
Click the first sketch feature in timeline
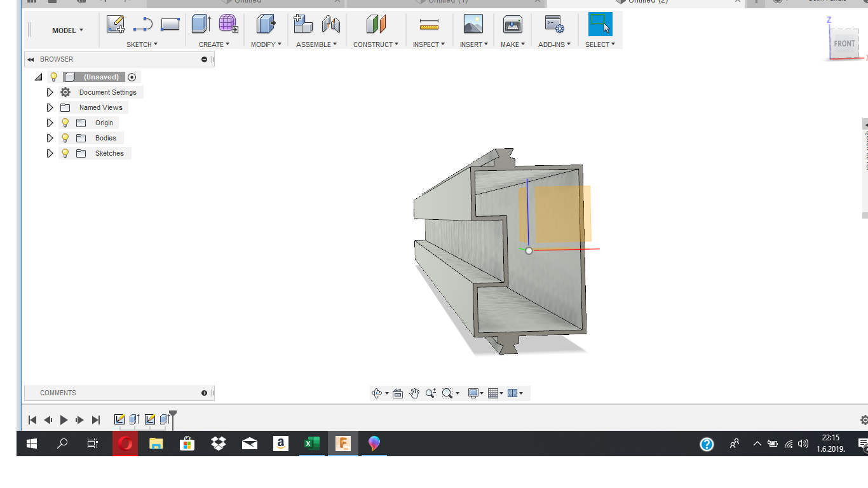coord(119,419)
